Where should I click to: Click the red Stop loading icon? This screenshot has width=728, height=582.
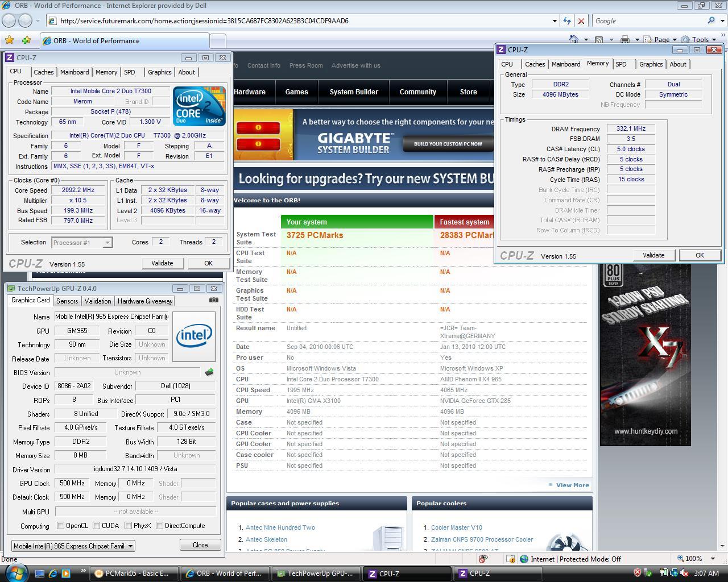(x=581, y=20)
